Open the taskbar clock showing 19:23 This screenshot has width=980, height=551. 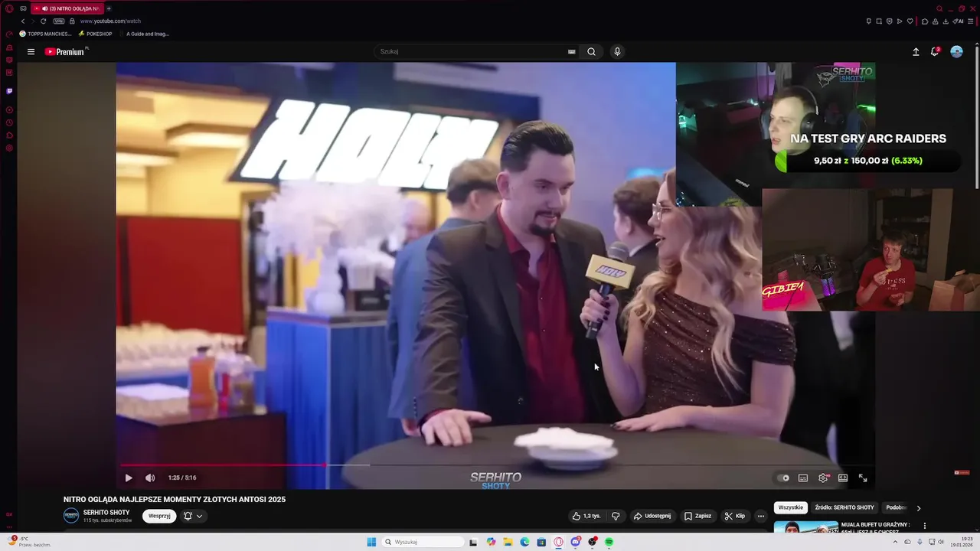[x=961, y=542]
